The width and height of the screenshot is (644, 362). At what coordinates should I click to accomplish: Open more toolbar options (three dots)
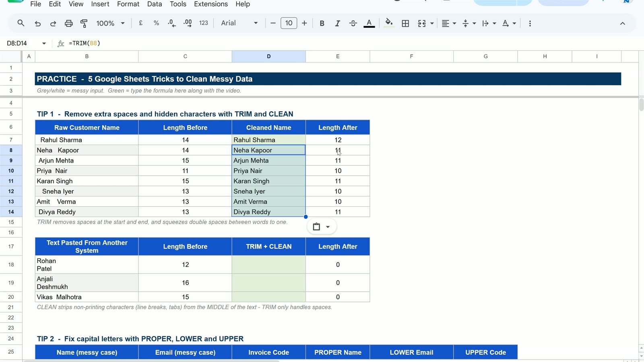click(530, 23)
